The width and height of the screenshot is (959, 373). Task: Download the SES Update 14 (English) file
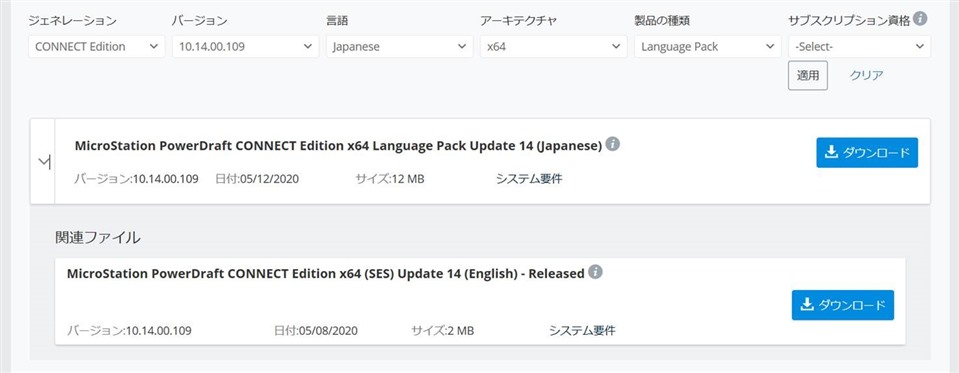point(843,305)
